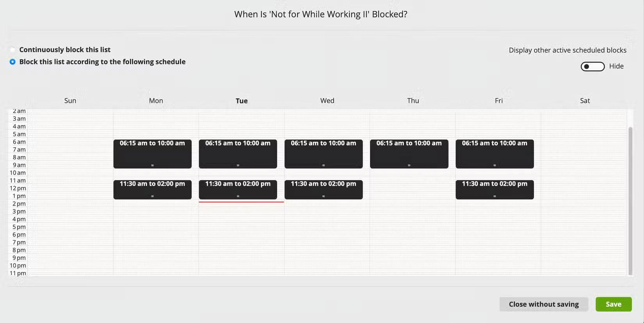The image size is (644, 323).
Task: Click the Save button
Action: 614,304
